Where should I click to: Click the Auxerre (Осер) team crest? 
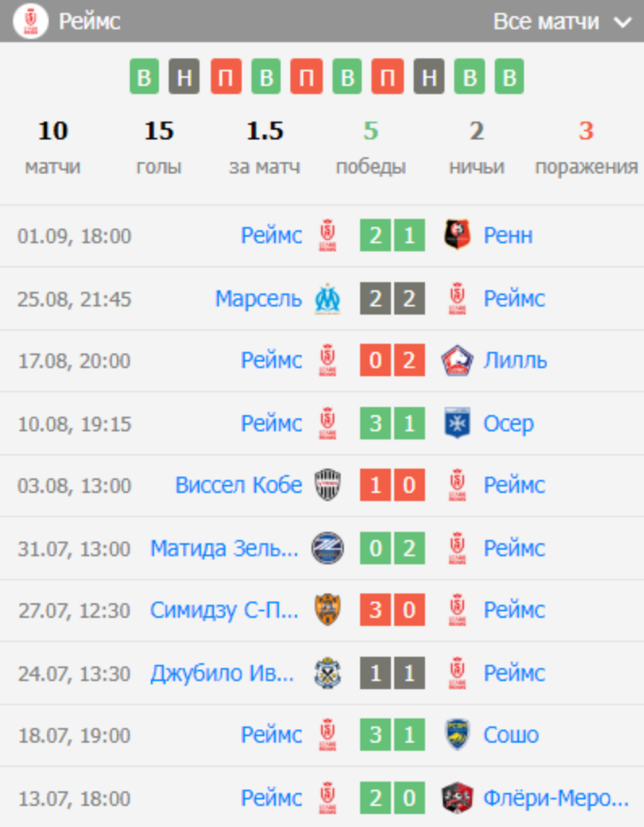tap(457, 423)
